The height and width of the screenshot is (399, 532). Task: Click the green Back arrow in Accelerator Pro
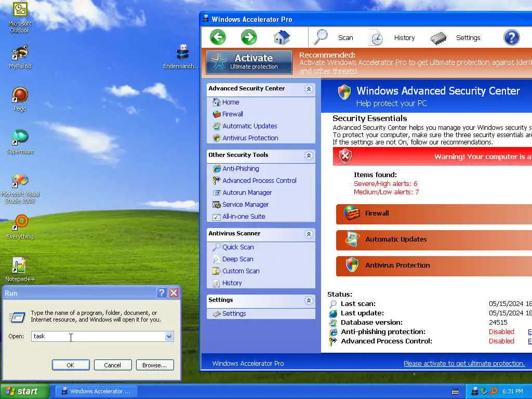pos(218,37)
